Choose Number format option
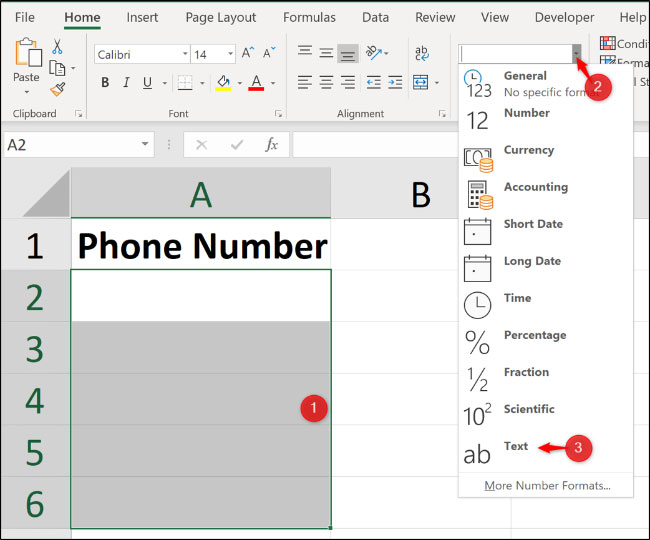Screen dimensions: 650x540 tap(546, 120)
